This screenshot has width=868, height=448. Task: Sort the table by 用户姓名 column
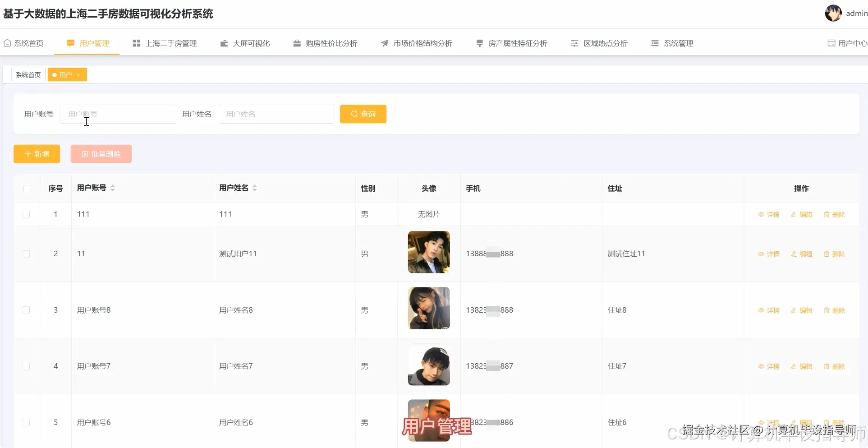click(255, 188)
